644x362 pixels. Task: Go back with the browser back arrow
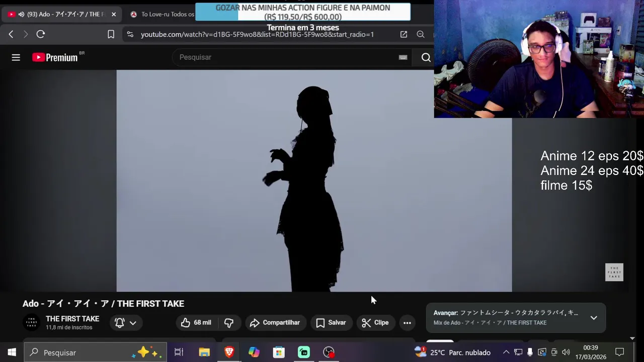11,34
